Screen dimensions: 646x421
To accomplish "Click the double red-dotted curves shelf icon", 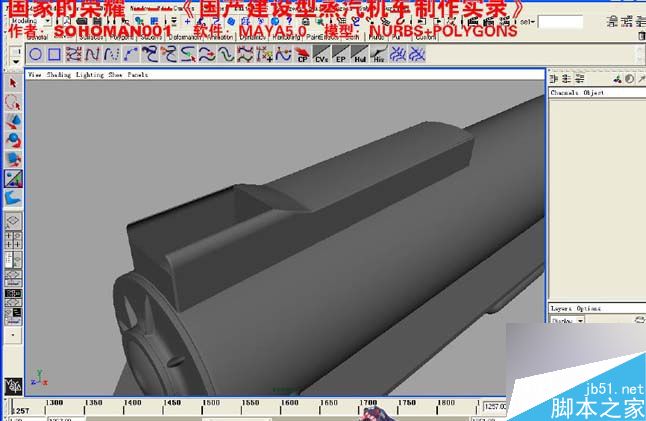I will click(245, 54).
